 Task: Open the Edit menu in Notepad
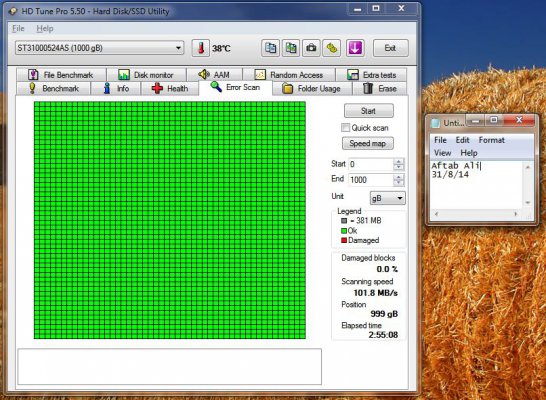coord(462,140)
